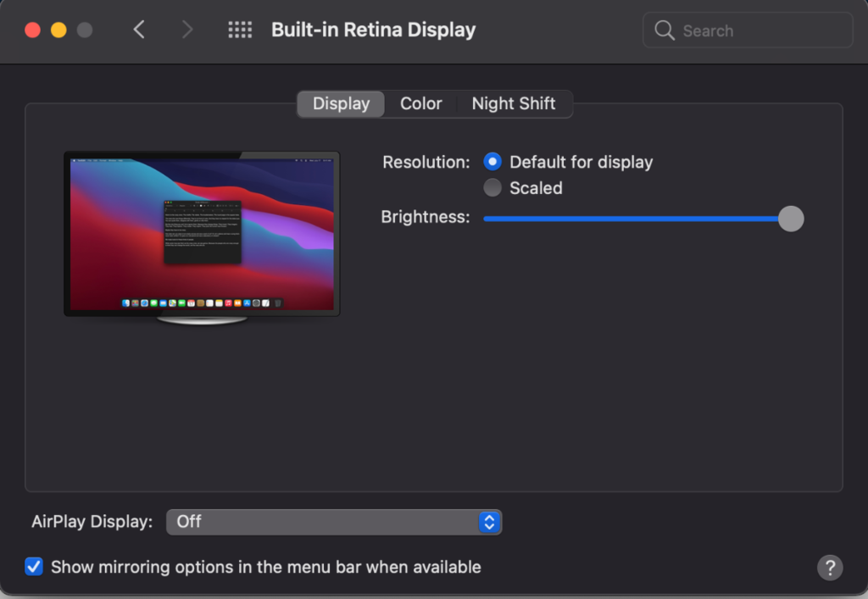Click the magnifying glass search icon

[x=665, y=31]
